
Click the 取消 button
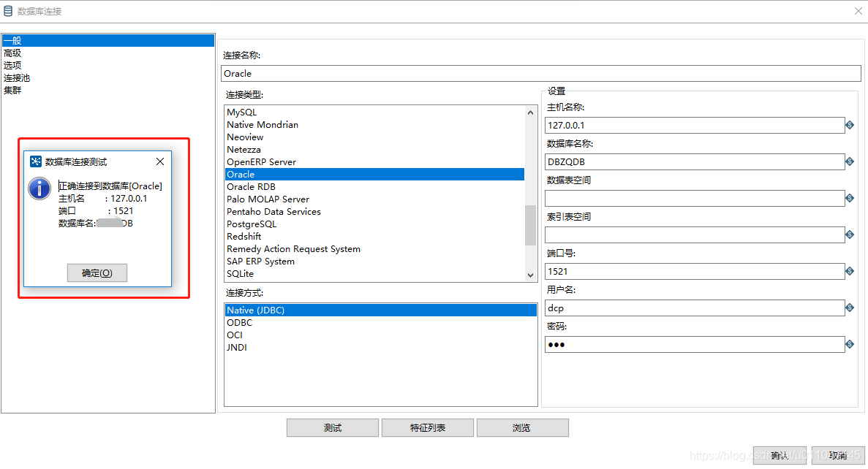click(x=837, y=455)
